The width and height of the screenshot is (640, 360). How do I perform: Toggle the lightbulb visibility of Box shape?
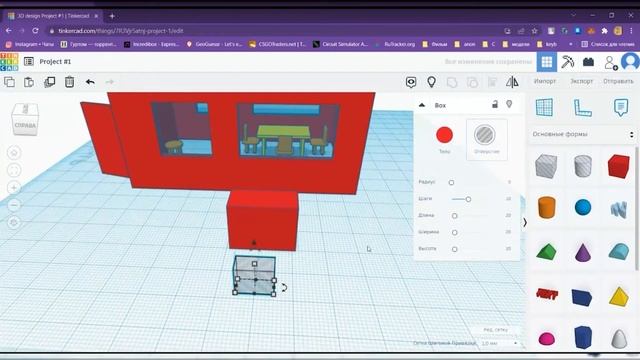point(509,104)
